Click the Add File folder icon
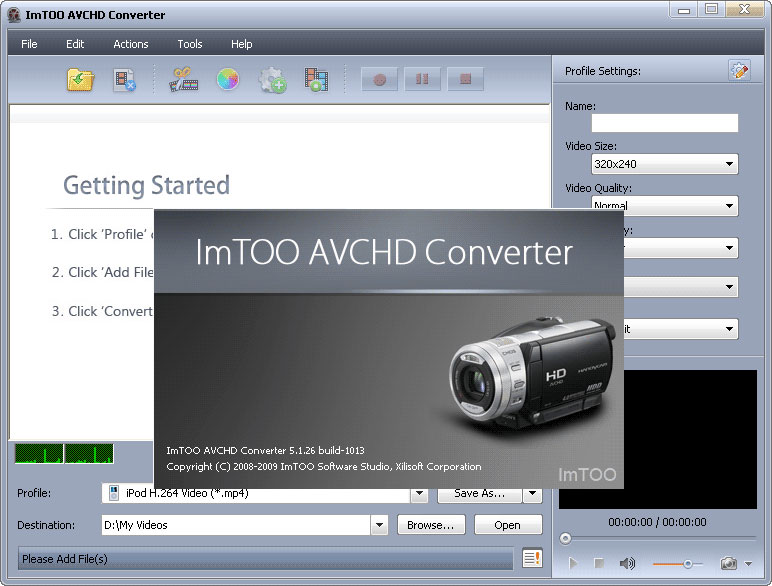This screenshot has height=586, width=772. click(80, 80)
